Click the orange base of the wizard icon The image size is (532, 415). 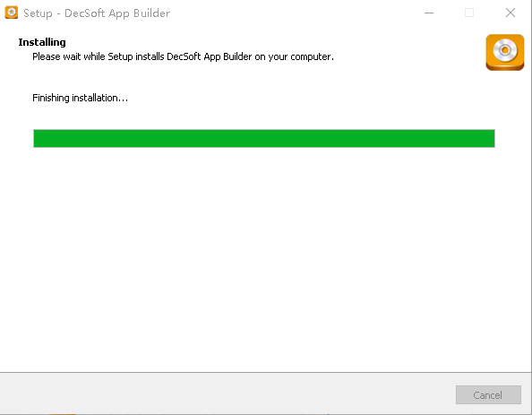pyautogui.click(x=505, y=66)
